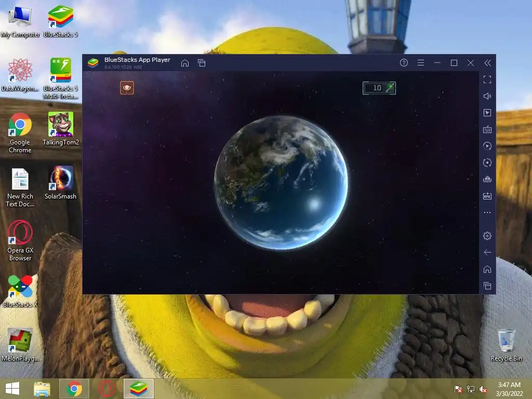Enter fullscreen mode in BlueStacks sidebar
The image size is (532, 399).
(x=487, y=79)
